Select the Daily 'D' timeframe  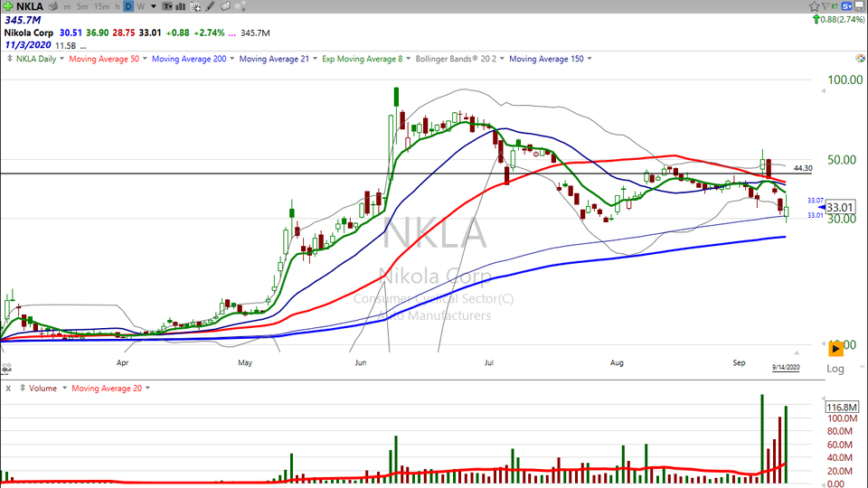127,6
